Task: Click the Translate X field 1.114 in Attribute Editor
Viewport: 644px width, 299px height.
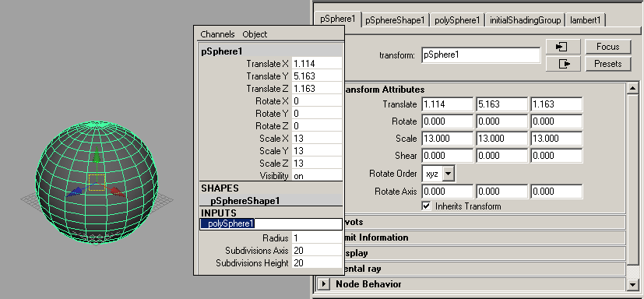Action: [x=447, y=104]
